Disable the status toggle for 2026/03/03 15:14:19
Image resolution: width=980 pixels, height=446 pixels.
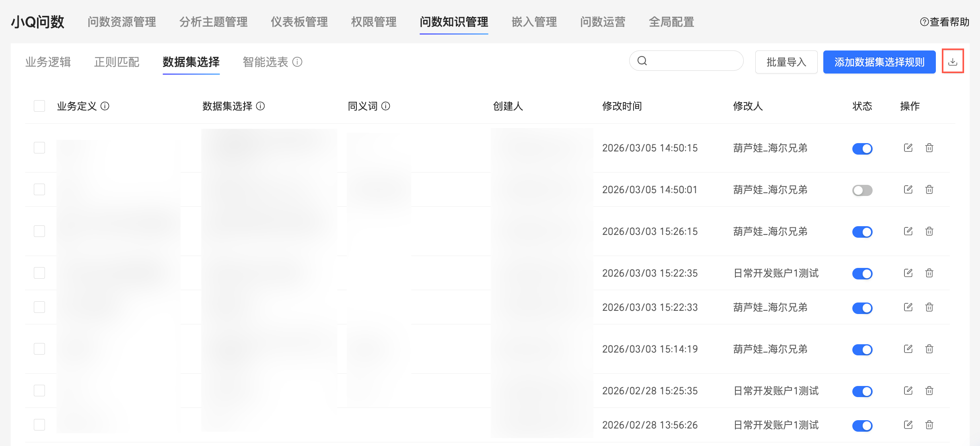862,350
